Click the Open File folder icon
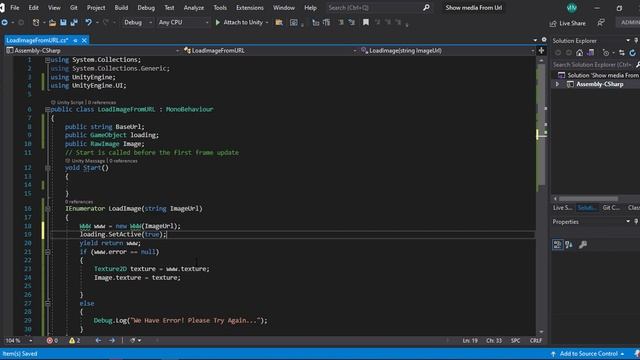The width and height of the screenshot is (640, 360). click(x=53, y=22)
